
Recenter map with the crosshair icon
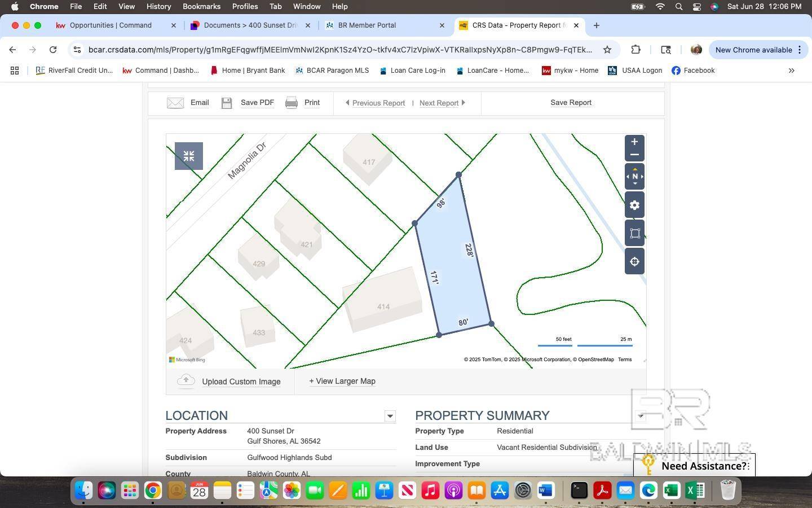[634, 261]
